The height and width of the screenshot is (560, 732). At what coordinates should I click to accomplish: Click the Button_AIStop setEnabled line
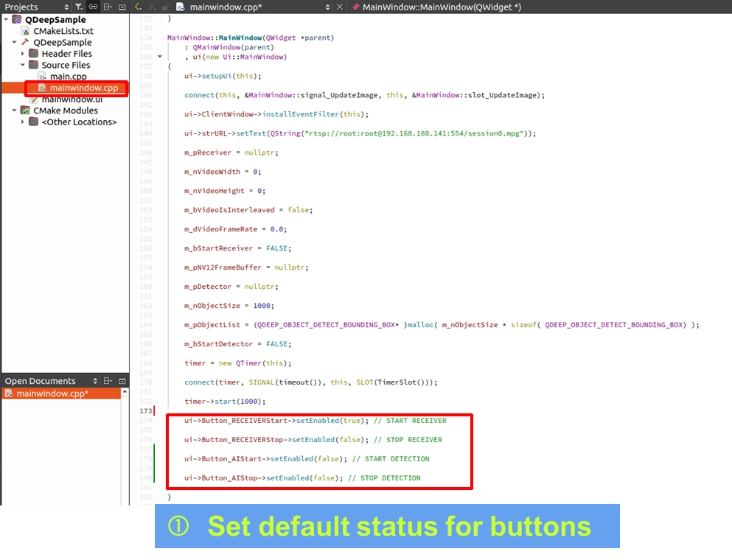(302, 478)
